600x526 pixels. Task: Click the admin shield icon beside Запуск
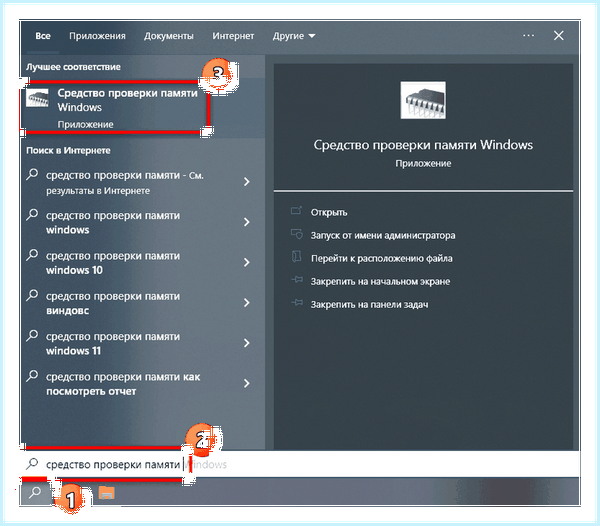297,234
